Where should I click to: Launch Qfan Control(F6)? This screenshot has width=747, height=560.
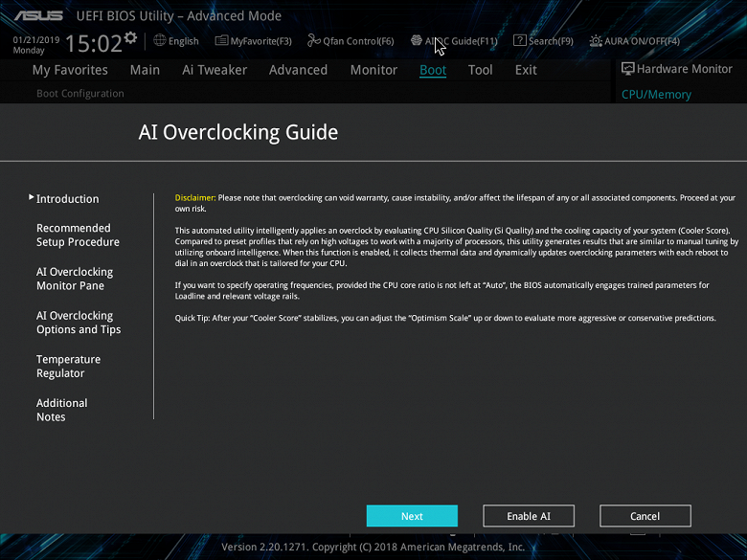tap(358, 41)
